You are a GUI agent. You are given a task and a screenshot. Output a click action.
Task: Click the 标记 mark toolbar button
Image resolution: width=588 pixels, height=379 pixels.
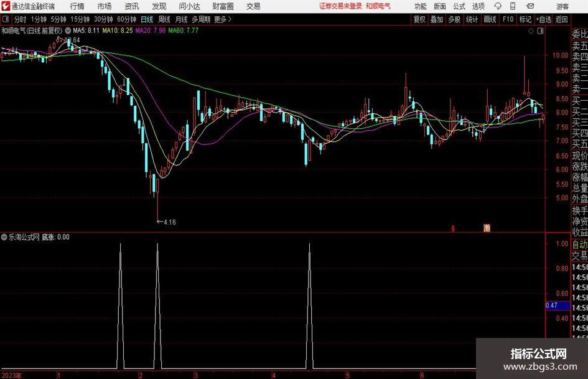525,19
